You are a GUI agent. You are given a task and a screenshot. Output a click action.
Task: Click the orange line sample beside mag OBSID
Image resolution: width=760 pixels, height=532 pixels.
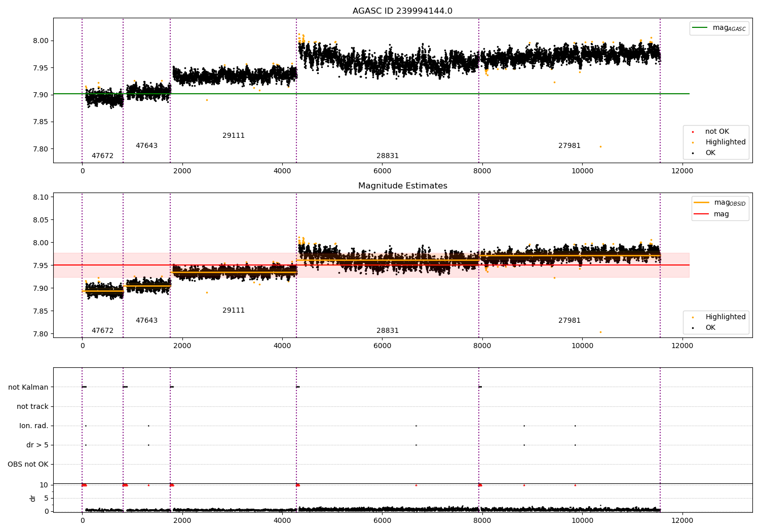pyautogui.click(x=702, y=203)
